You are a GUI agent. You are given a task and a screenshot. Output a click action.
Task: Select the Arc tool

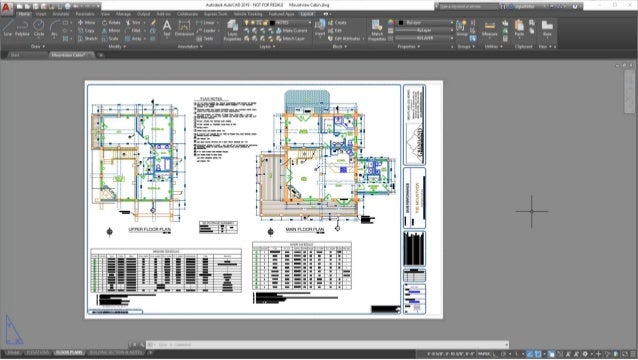click(x=55, y=28)
